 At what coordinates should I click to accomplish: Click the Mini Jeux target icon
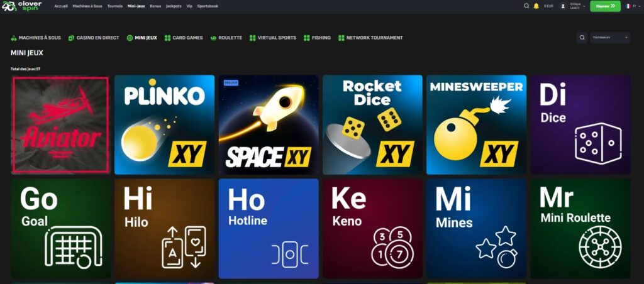tap(130, 38)
